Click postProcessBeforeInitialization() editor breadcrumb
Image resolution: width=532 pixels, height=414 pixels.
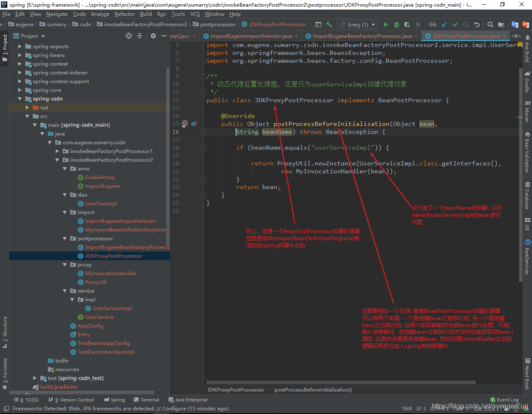point(313,390)
